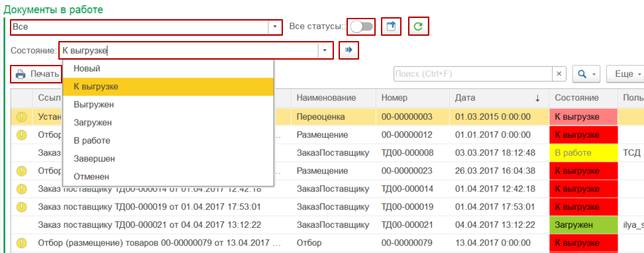The width and height of the screenshot is (644, 253).
Task: Click the date 03.03.2017 18:12:48
Action: coord(499,153)
